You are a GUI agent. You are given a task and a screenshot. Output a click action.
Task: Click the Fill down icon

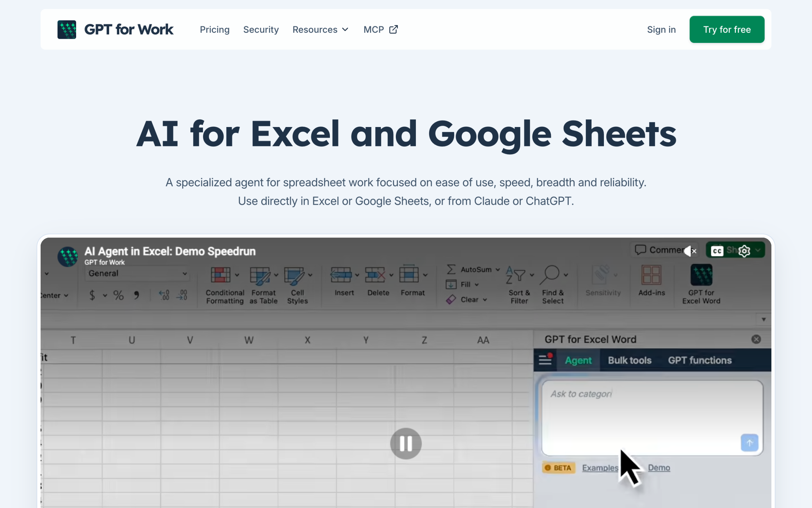[x=451, y=284]
